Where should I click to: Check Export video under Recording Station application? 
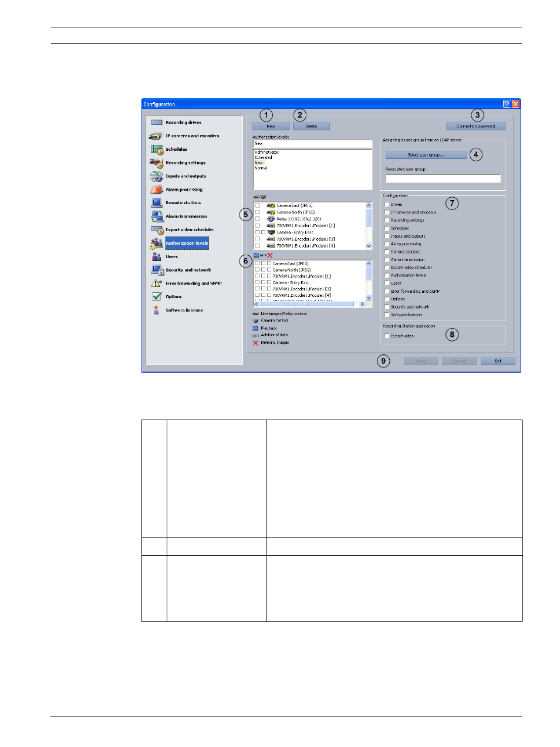[x=387, y=336]
